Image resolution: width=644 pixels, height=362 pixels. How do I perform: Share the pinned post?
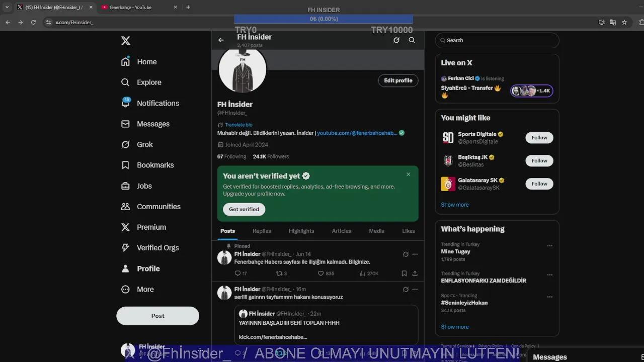(415, 274)
